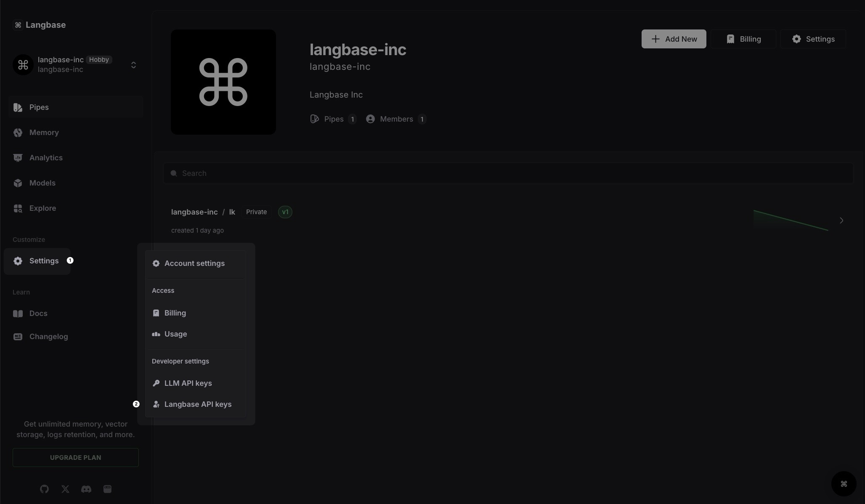Click the UPGRADE PLAN button

pos(75,457)
